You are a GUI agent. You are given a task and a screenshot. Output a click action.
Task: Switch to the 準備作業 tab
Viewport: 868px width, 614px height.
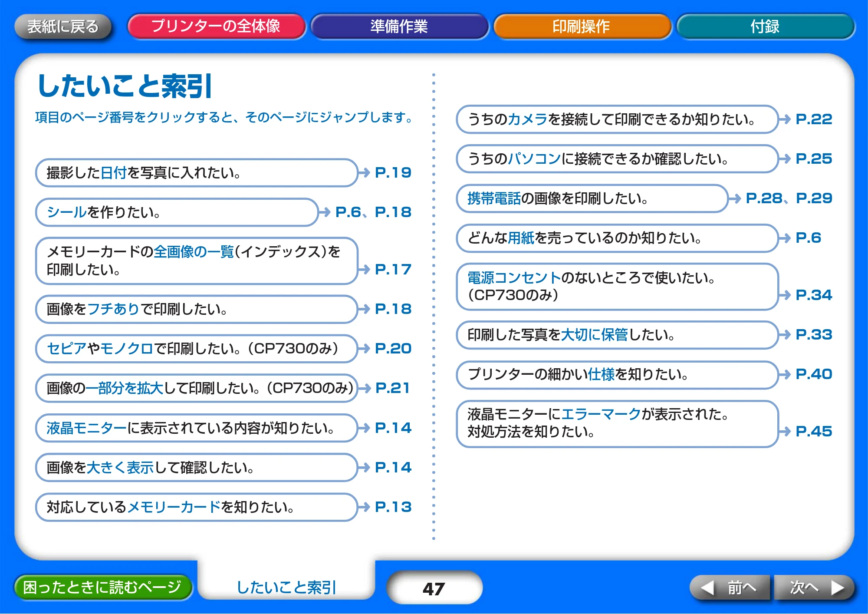(x=399, y=26)
